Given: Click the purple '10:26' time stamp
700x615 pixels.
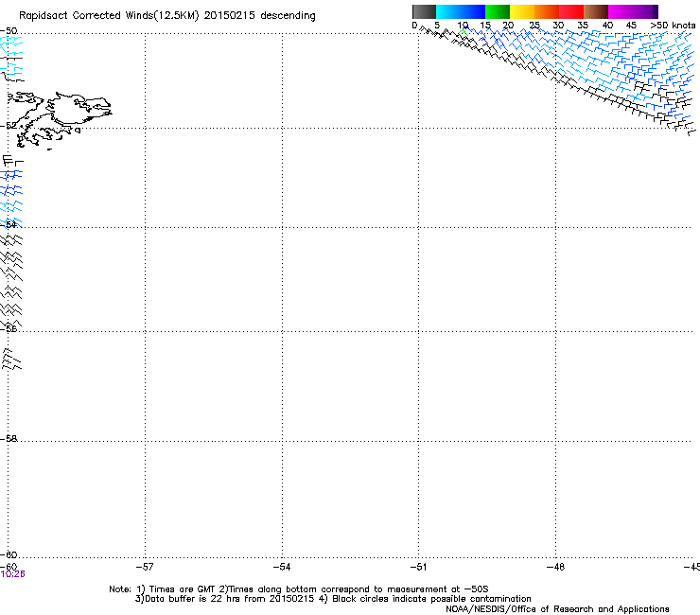Looking at the screenshot, I should click(13, 574).
